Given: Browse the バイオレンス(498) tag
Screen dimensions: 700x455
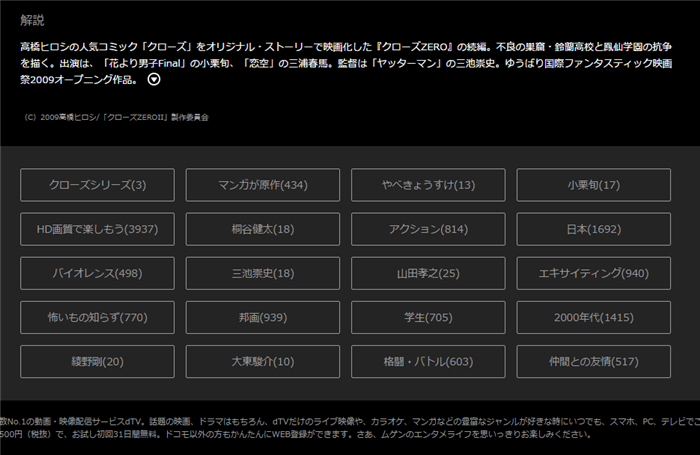Looking at the screenshot, I should point(97,273).
